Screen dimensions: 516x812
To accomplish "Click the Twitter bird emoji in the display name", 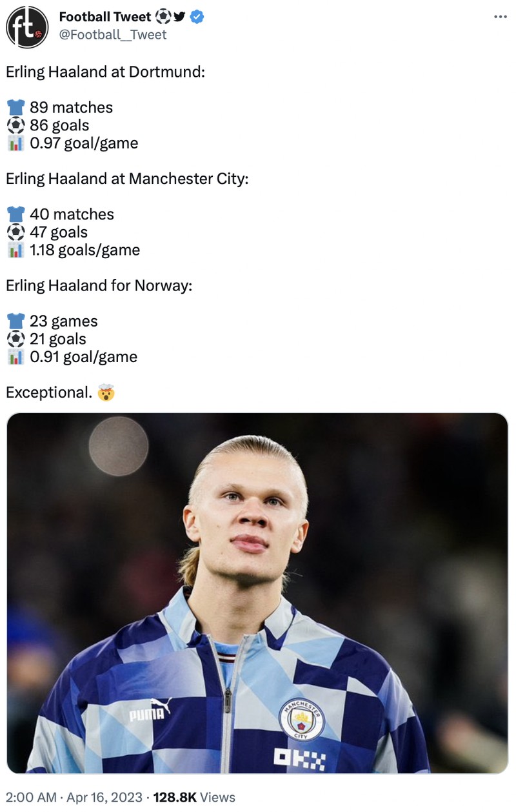I will tap(179, 17).
